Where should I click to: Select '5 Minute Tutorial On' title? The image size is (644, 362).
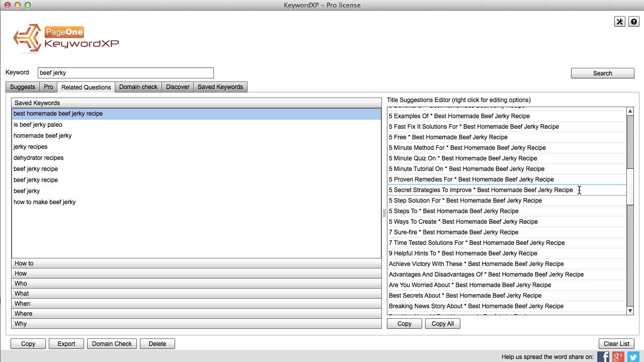[x=507, y=169]
